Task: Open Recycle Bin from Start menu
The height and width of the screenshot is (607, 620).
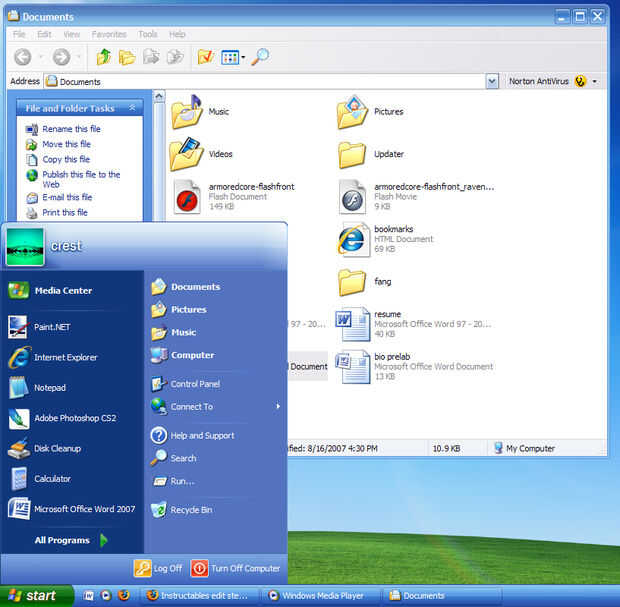Action: pyautogui.click(x=182, y=510)
